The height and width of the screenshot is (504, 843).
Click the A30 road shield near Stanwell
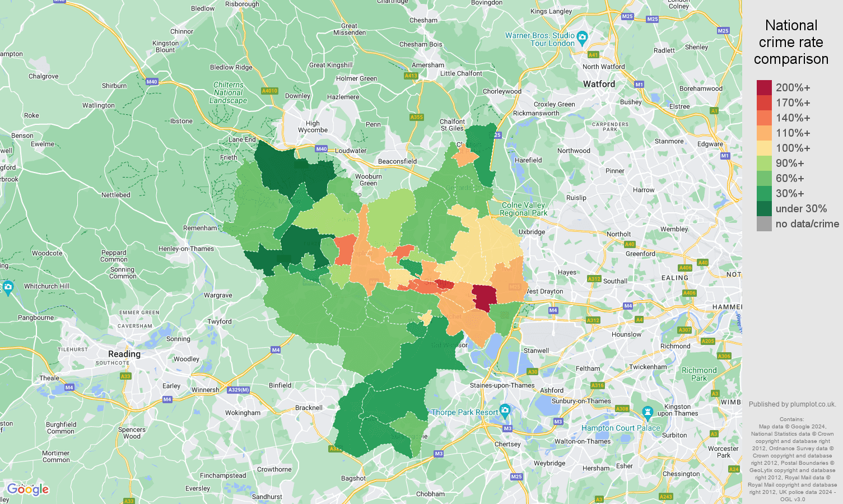point(533,372)
